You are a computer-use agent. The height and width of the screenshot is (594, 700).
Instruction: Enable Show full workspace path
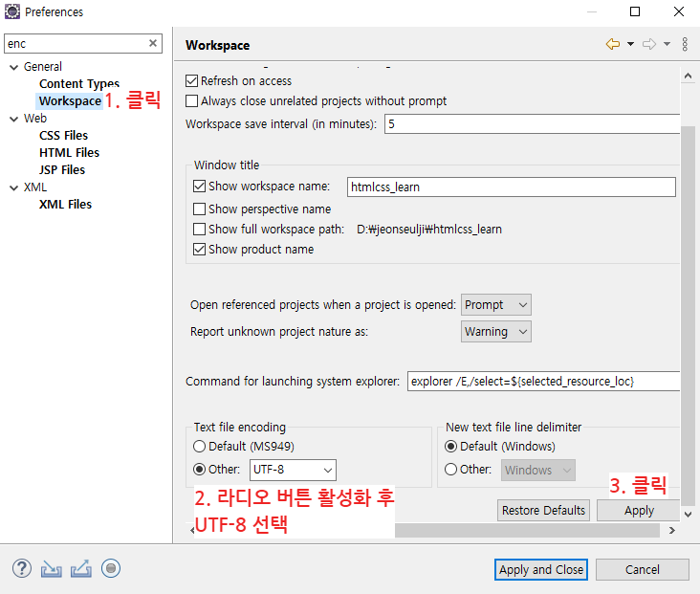pyautogui.click(x=199, y=230)
